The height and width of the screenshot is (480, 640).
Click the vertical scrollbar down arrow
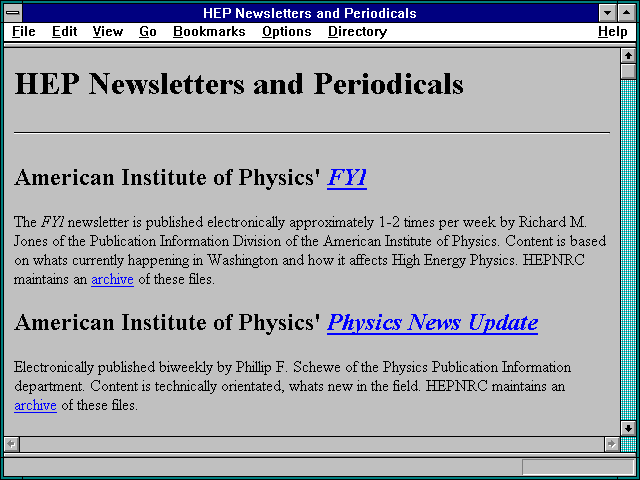pos(628,428)
